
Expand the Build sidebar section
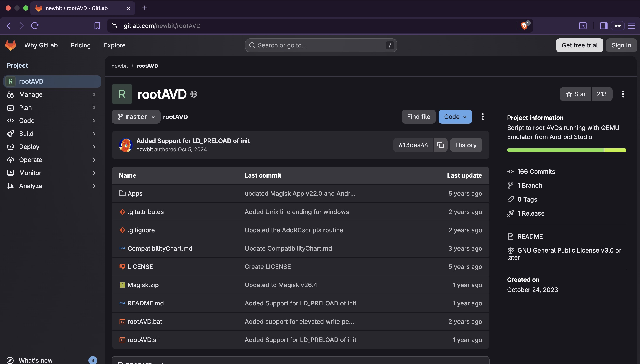click(x=52, y=133)
